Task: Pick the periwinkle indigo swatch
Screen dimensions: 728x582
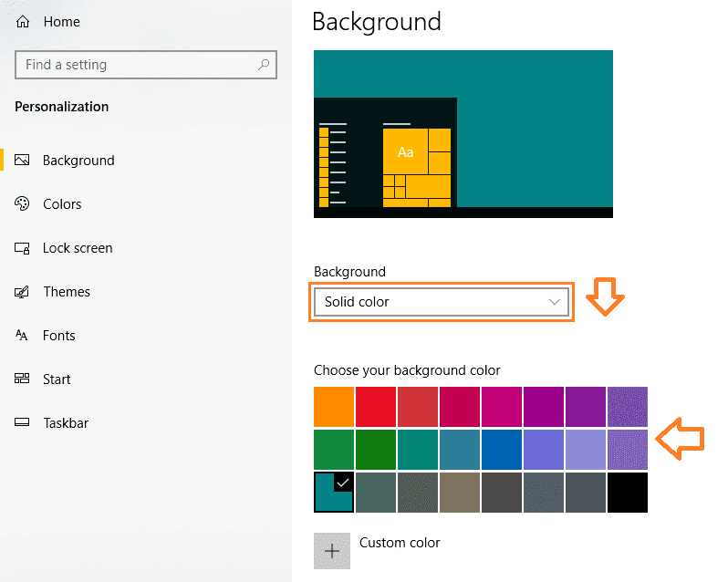Action: [x=544, y=450]
